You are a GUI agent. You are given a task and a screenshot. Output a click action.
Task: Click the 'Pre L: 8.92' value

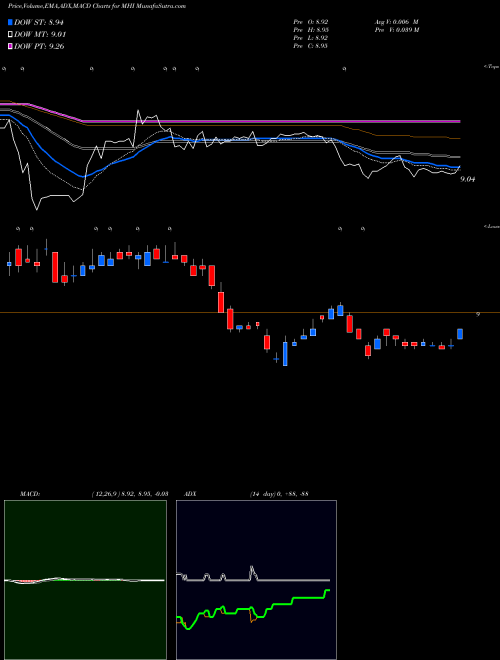click(x=311, y=38)
